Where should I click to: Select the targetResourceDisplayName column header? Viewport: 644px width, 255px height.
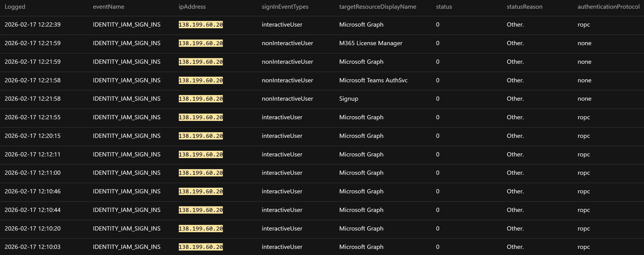tap(377, 7)
